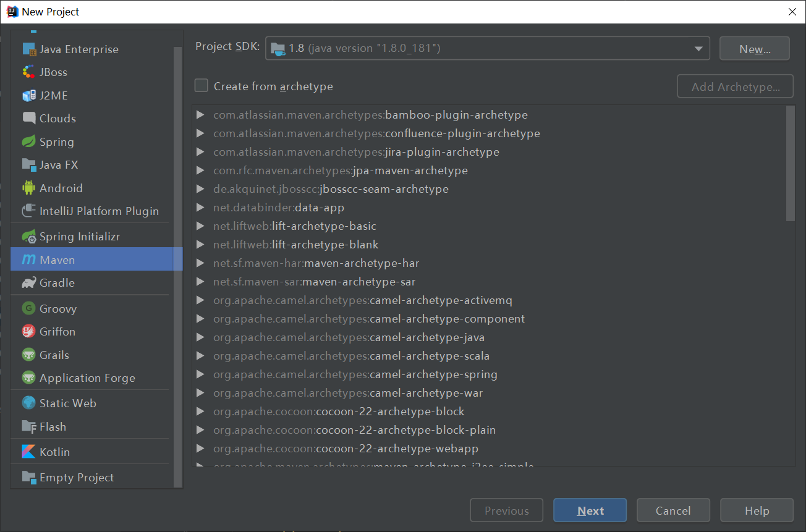The width and height of the screenshot is (806, 532).
Task: Select the Static Web globe icon
Action: coord(29,403)
